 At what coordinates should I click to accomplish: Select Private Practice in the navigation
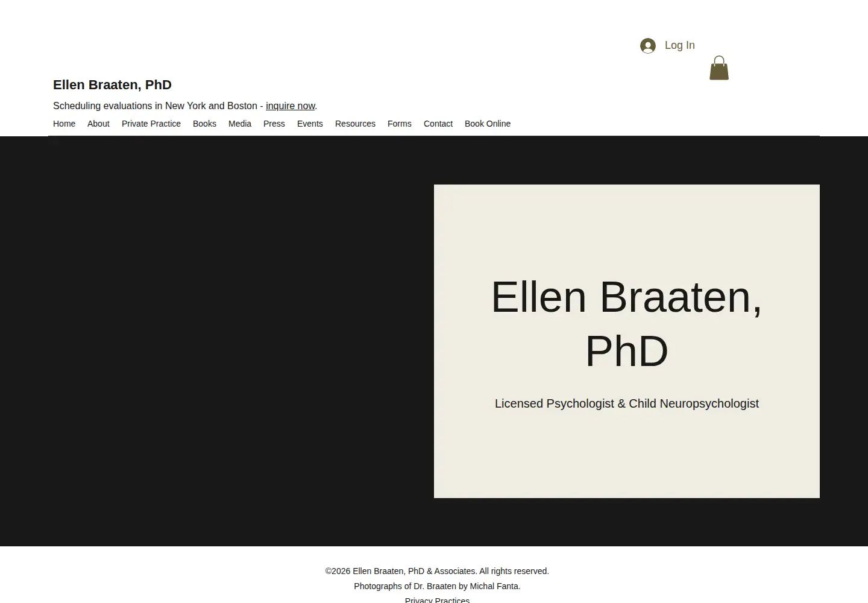[151, 124]
